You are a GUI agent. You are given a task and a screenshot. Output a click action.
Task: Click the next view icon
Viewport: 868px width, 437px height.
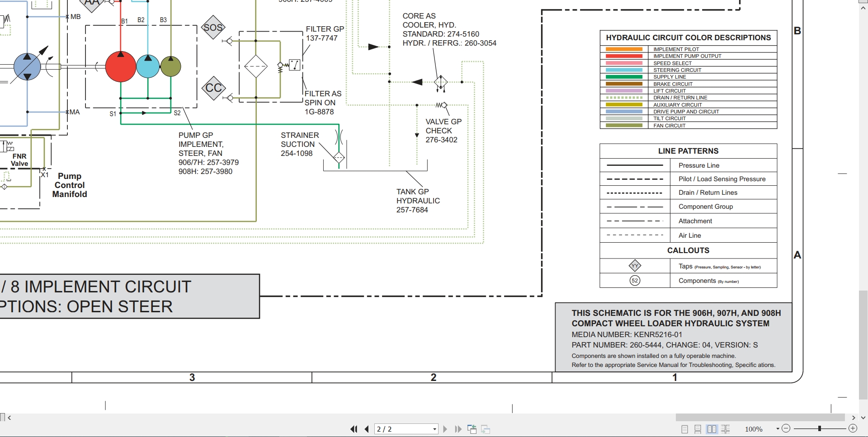pyautogui.click(x=486, y=429)
